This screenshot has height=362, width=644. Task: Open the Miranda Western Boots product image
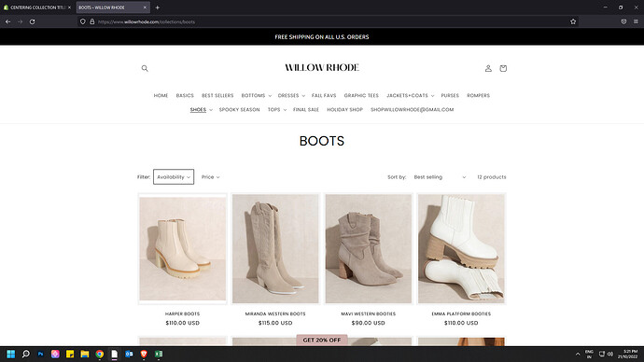[x=275, y=249]
